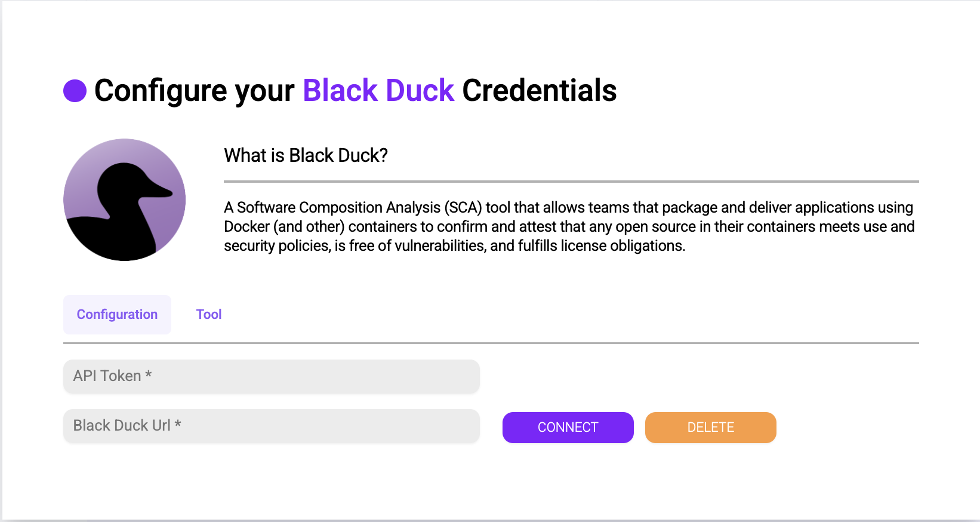Viewport: 980px width, 522px height.
Task: Click the divider under "What is Black Duck?"
Action: coord(571,181)
